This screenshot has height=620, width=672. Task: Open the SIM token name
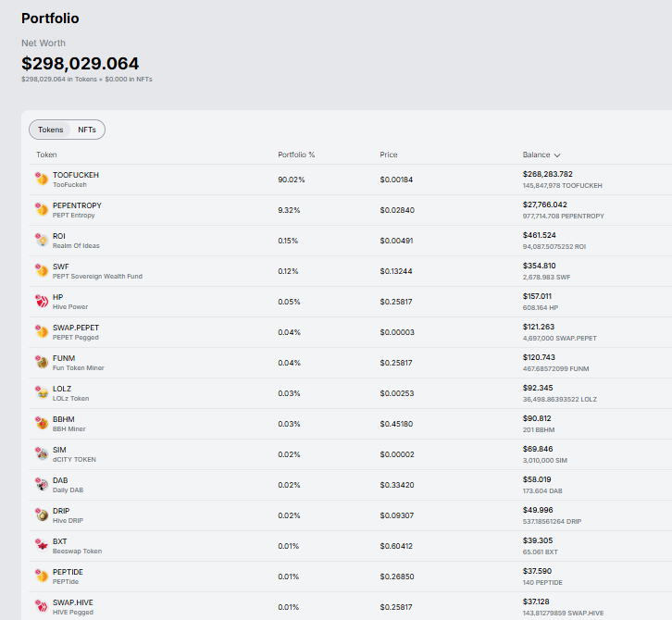[x=59, y=450]
